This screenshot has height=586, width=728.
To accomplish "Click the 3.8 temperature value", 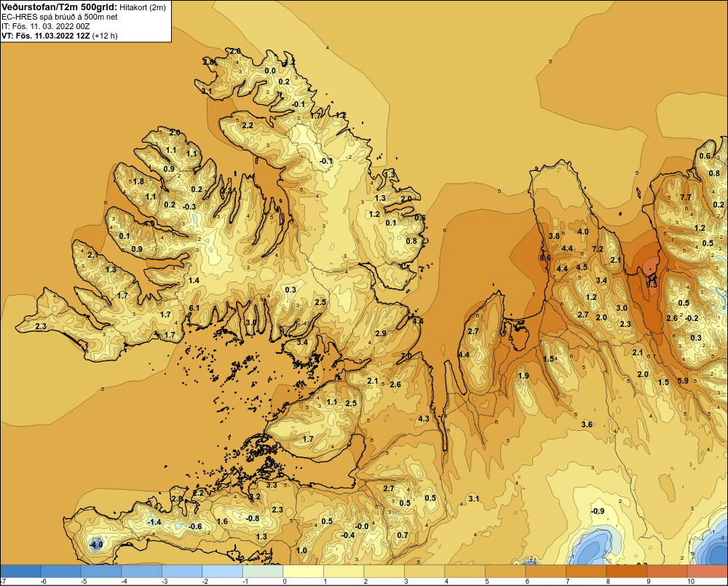I will pos(554,236).
